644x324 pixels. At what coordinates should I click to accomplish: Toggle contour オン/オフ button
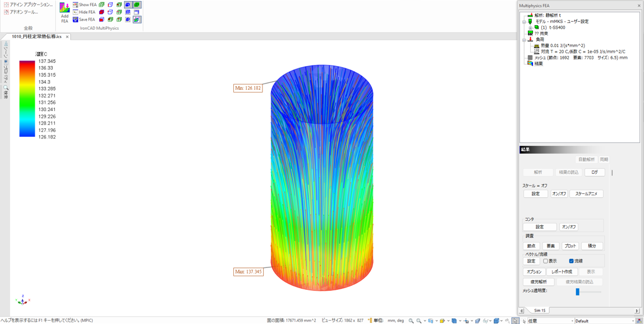[568, 227]
